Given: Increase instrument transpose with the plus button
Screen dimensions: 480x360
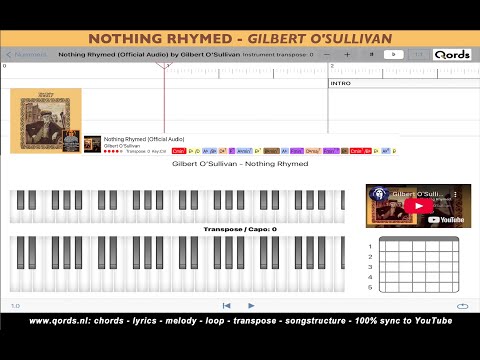Looking at the screenshot, I should 347,54.
